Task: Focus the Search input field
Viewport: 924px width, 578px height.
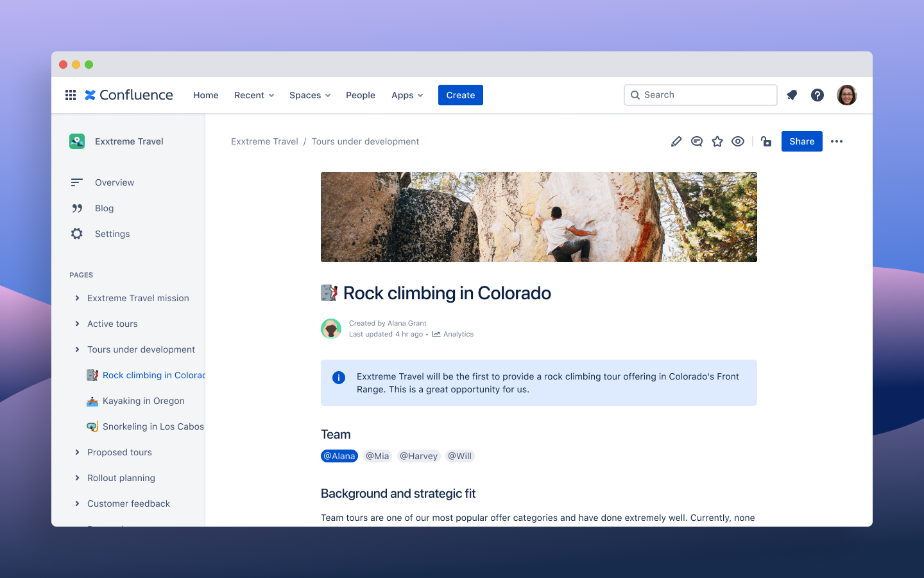Action: point(701,95)
